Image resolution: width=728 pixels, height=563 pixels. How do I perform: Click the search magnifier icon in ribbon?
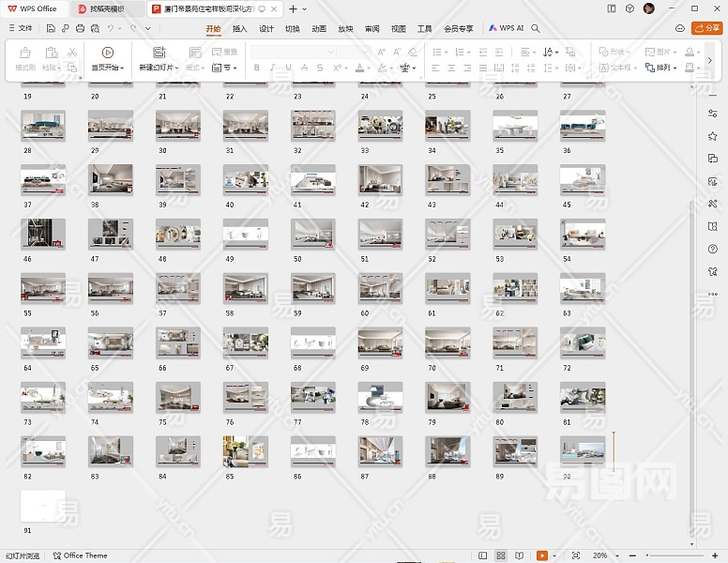pos(536,28)
